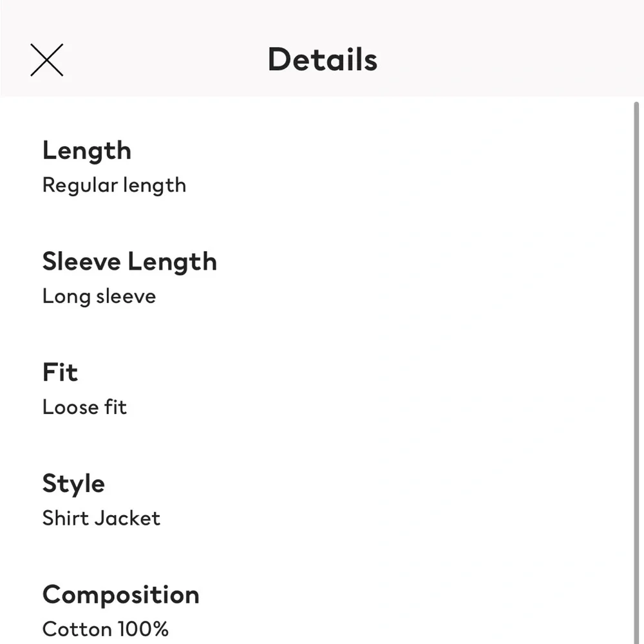
Task: Select the Fit heading
Action: [x=60, y=372]
